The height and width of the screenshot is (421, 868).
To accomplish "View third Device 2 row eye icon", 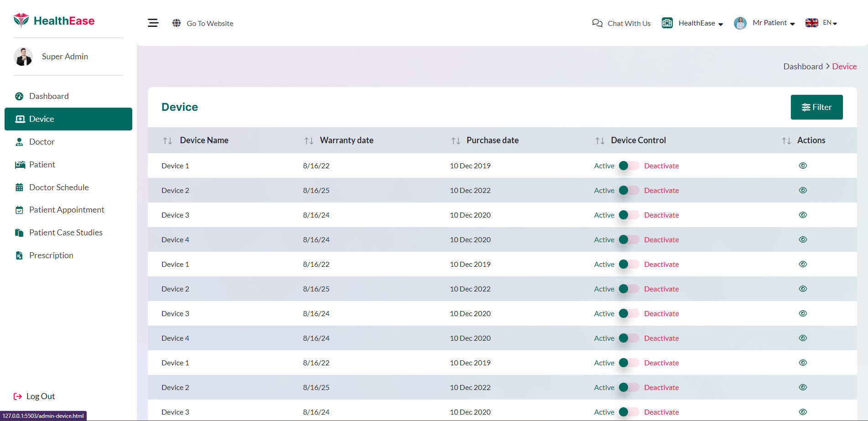I will (x=803, y=387).
